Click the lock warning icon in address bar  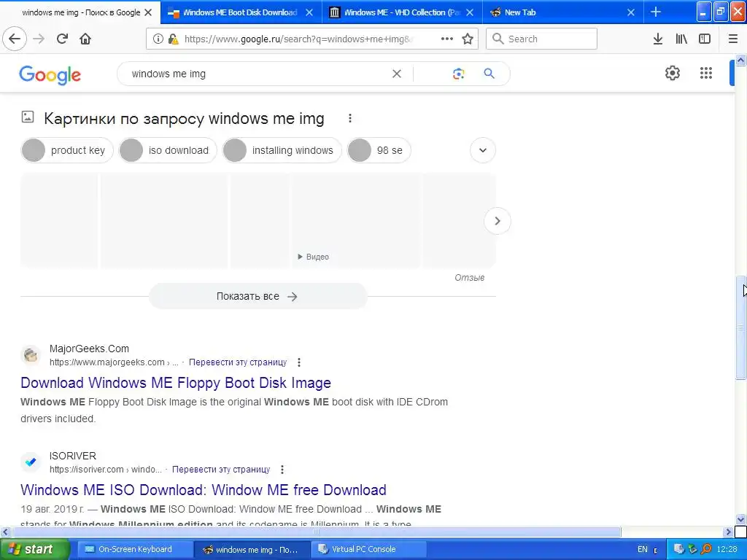173,39
